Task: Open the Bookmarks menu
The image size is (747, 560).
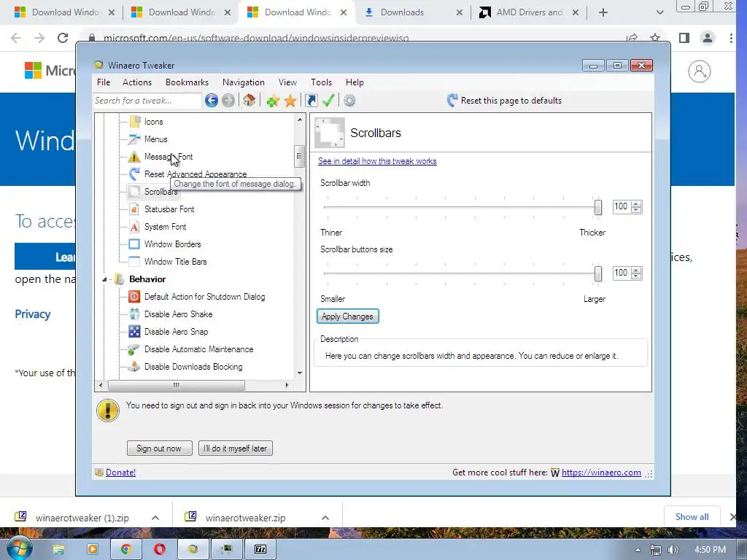Action: [x=187, y=82]
